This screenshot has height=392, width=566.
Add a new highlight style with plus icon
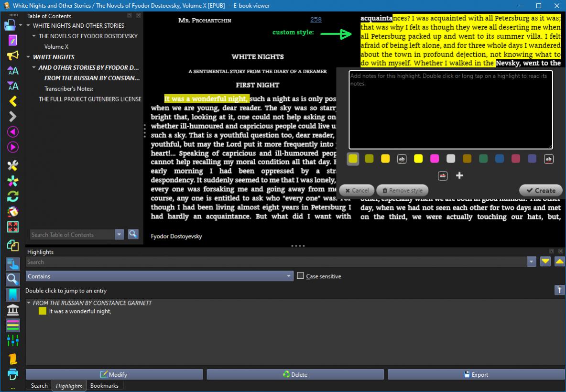point(459,176)
